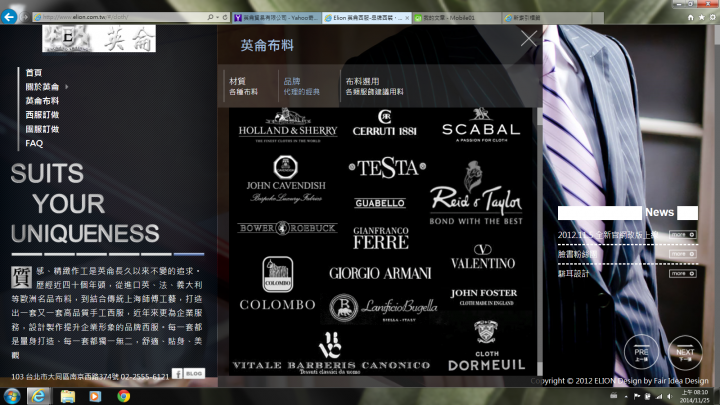Click the Dormeuil brand logo
Image resolution: width=720 pixels, height=405 pixels.
pyautogui.click(x=486, y=346)
